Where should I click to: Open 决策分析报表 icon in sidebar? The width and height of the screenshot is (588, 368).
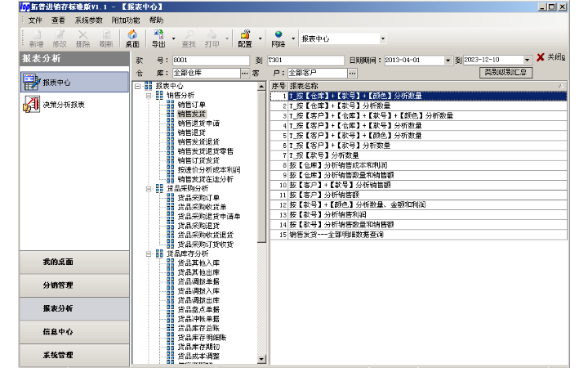pos(31,104)
